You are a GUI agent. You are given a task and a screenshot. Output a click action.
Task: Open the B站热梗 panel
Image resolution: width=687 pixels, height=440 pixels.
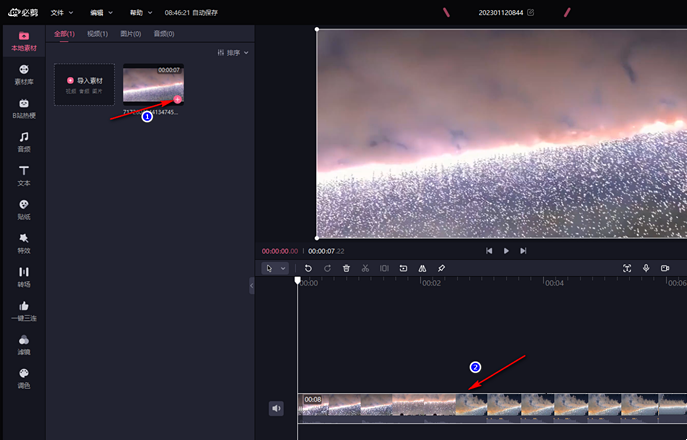tap(24, 109)
